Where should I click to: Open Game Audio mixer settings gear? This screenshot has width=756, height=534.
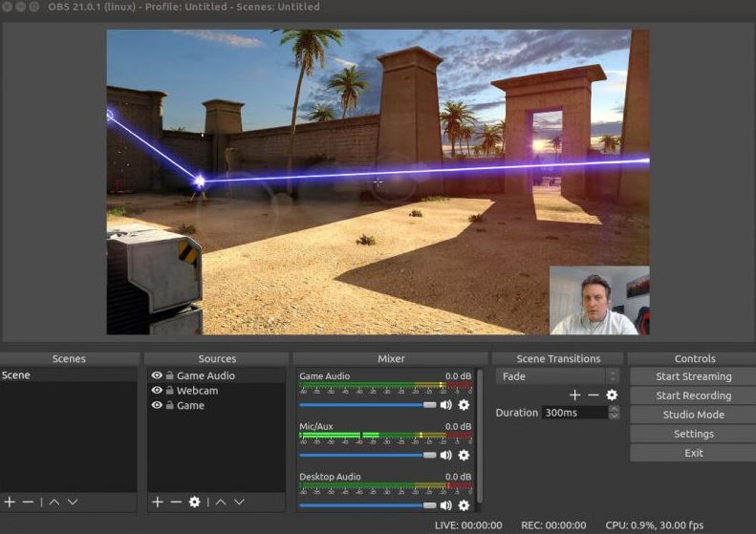(464, 405)
